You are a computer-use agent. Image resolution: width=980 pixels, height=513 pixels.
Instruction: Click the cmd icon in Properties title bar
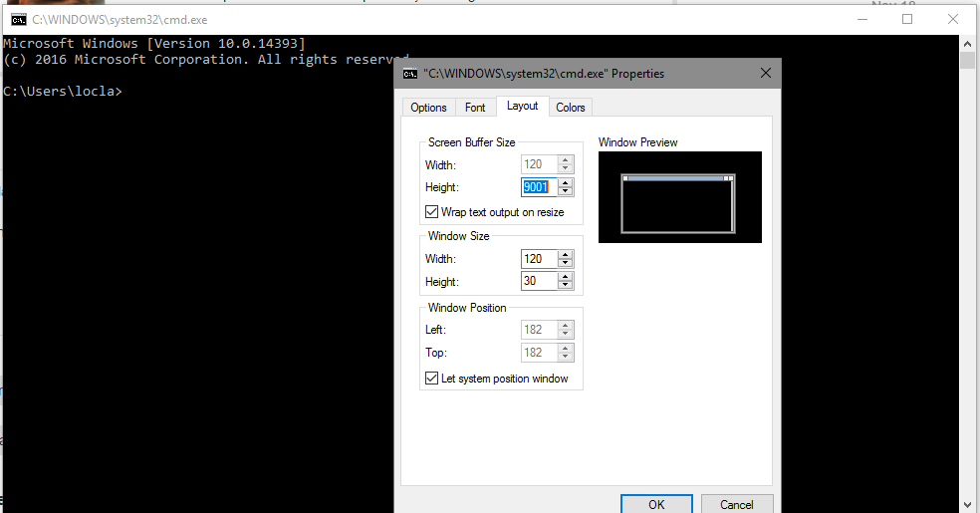point(409,74)
